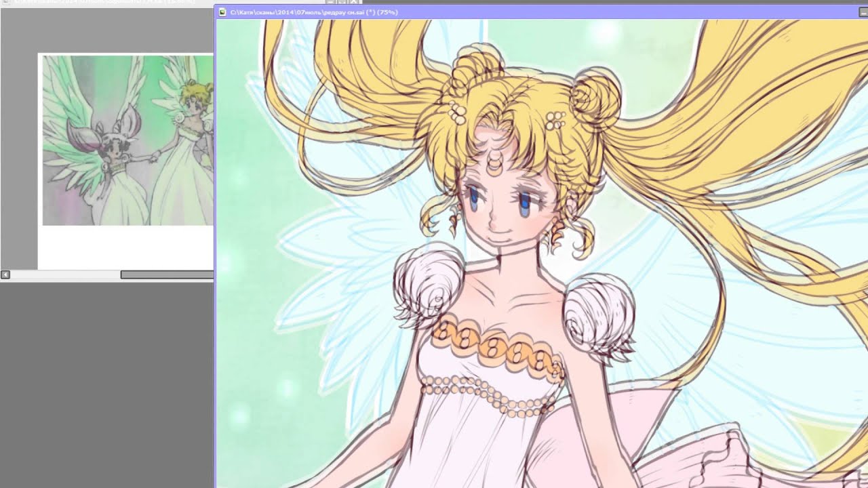The height and width of the screenshot is (488, 868).
Task: Click the reference image of two winged girls
Action: tap(128, 140)
